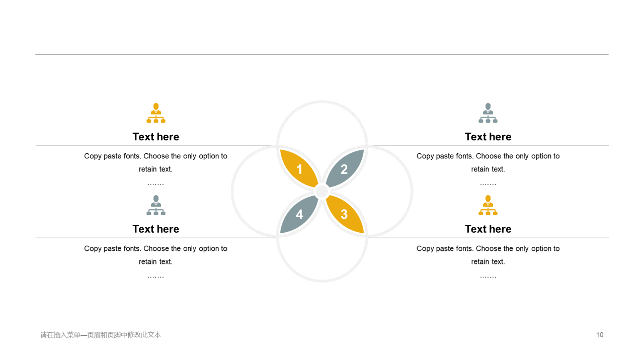Image resolution: width=644 pixels, height=362 pixels.
Task: Select the bottom-left "Copy paste fonts" paragraph
Action: [x=156, y=255]
